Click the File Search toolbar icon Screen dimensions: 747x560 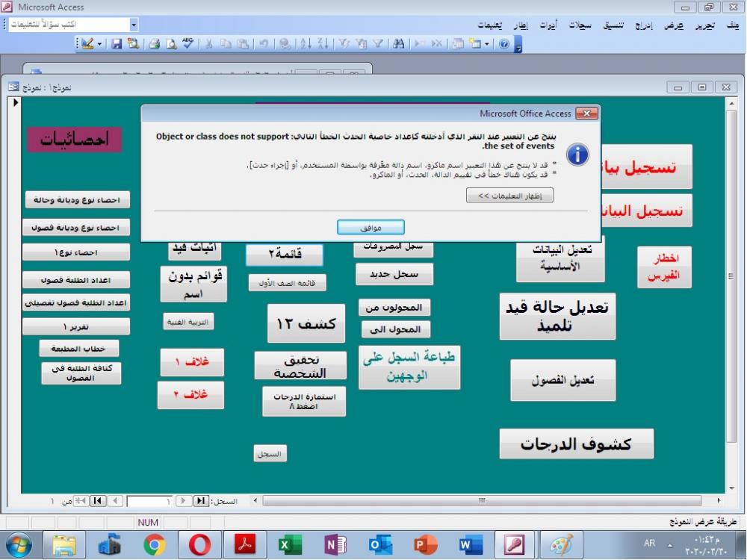tap(134, 44)
